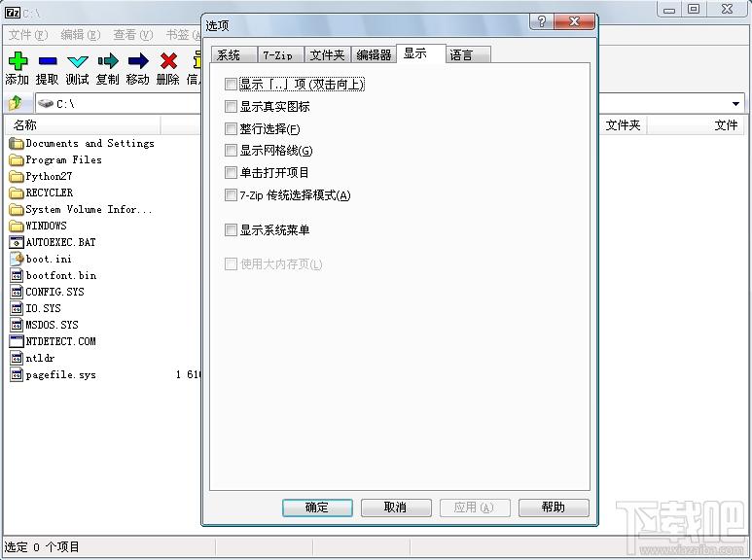Check the 单击打开项目 option
This screenshot has width=752, height=560.
point(231,173)
